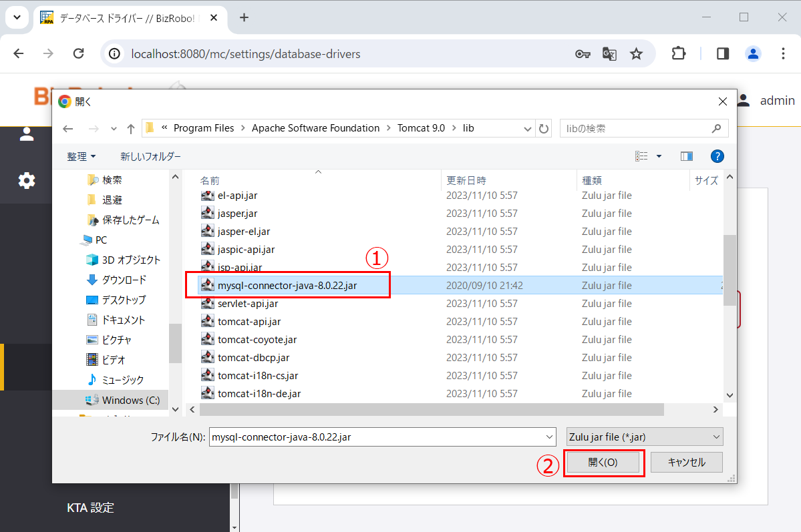Open the Chrome profile avatar

pos(753,53)
